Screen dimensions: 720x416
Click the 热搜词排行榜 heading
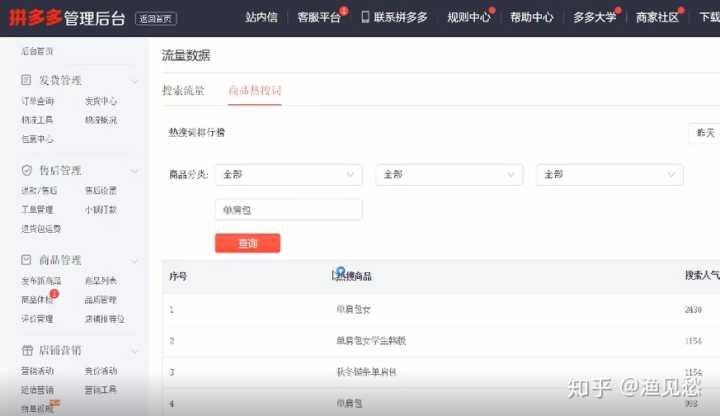point(197,133)
